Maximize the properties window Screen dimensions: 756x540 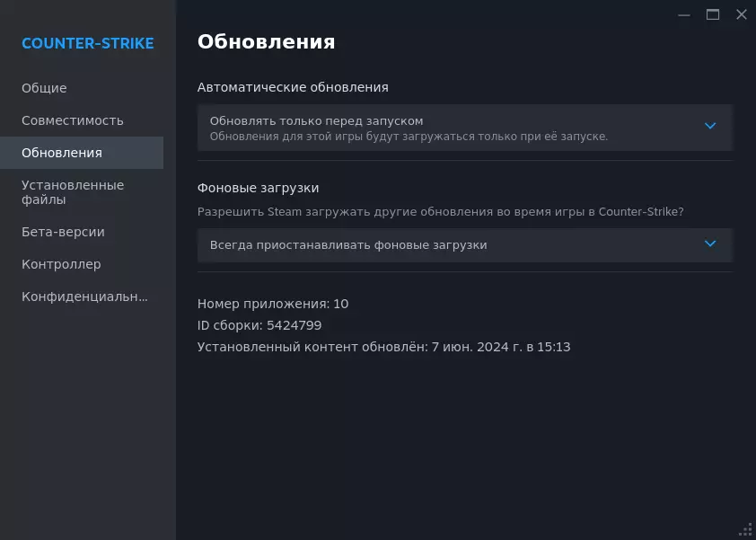713,14
